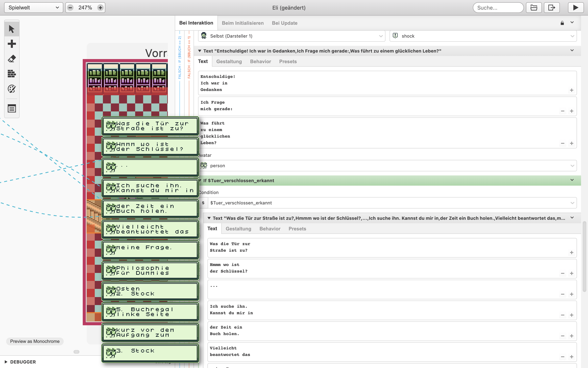Open options chevron of "Was die Tür" Text event
Screen dimensions: 588x368
click(x=572, y=218)
